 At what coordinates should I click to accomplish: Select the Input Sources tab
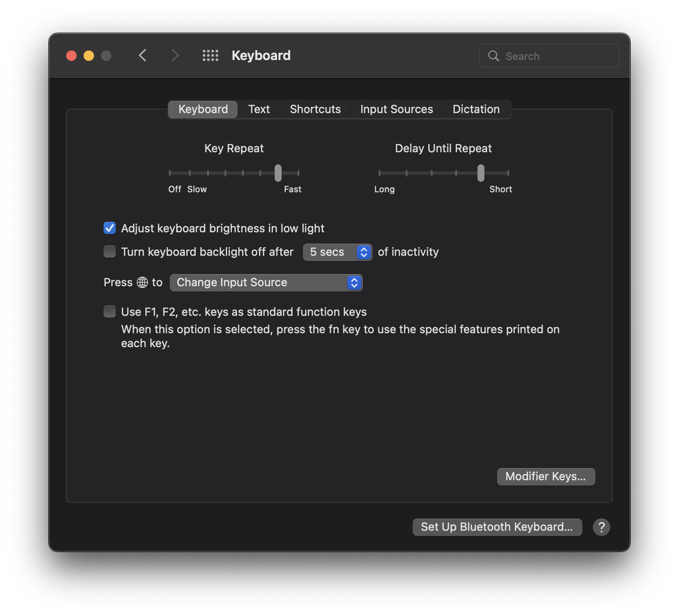coord(397,109)
